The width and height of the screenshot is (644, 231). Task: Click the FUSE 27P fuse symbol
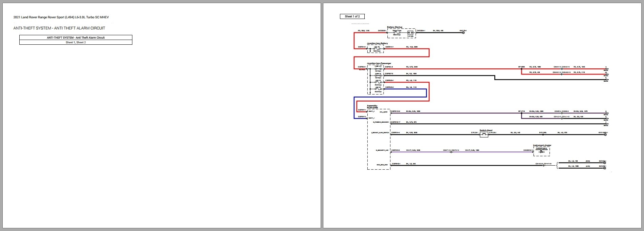coord(378,69)
